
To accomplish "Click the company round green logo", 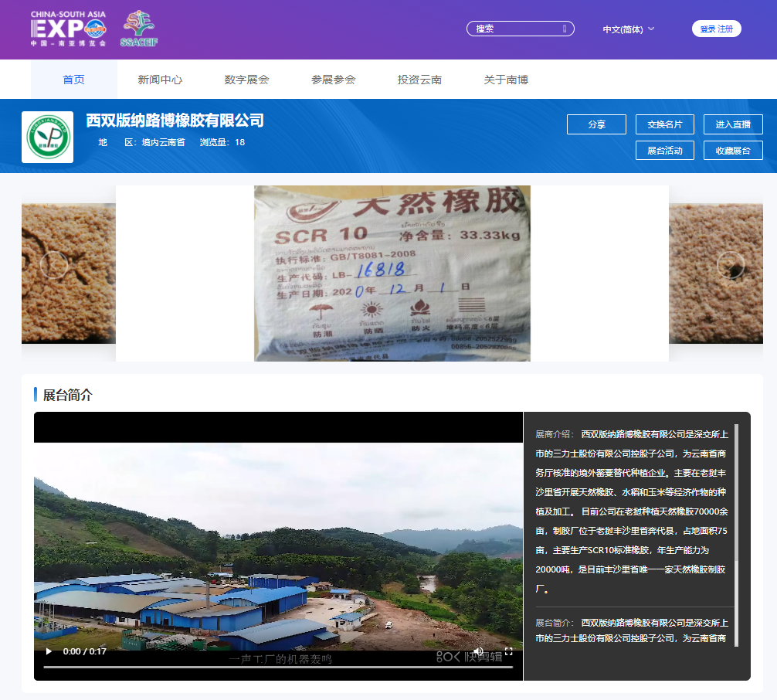I will (48, 138).
